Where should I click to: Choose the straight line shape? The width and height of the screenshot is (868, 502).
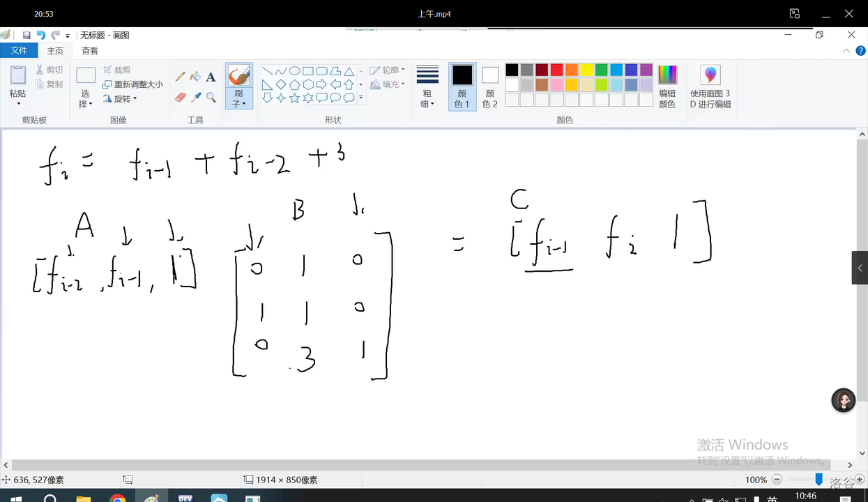pyautogui.click(x=267, y=71)
